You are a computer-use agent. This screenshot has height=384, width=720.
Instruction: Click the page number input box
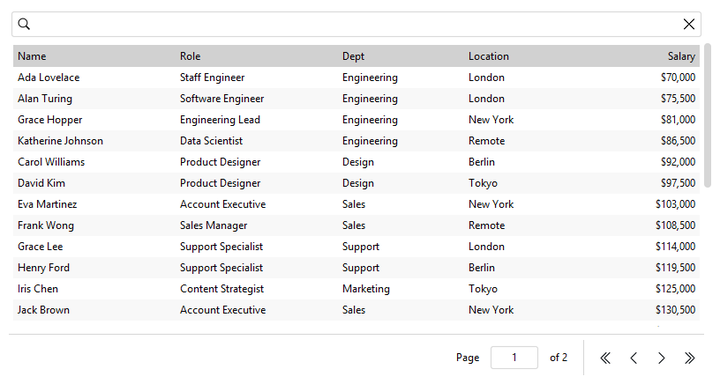coord(514,357)
